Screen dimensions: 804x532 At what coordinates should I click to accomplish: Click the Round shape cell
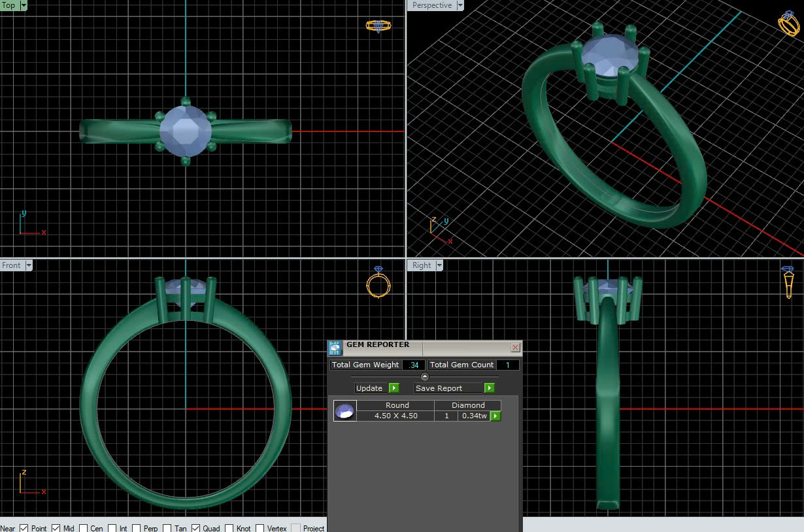pos(397,405)
